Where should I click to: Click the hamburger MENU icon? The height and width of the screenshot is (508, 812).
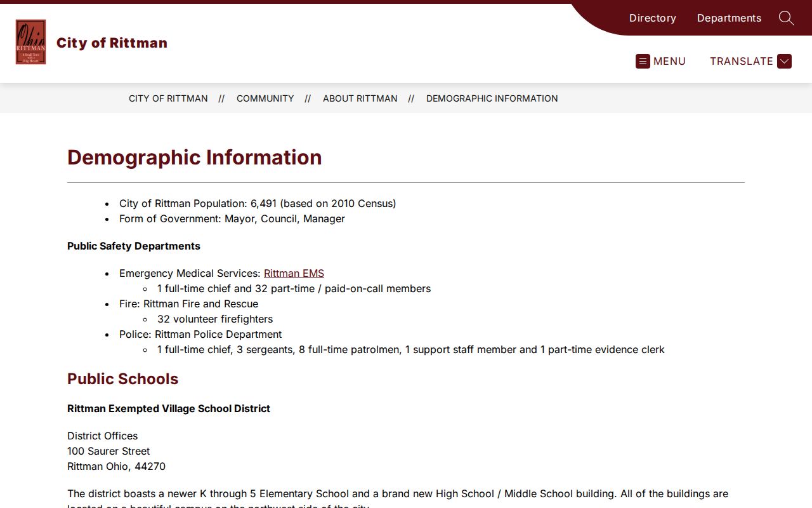click(x=643, y=61)
